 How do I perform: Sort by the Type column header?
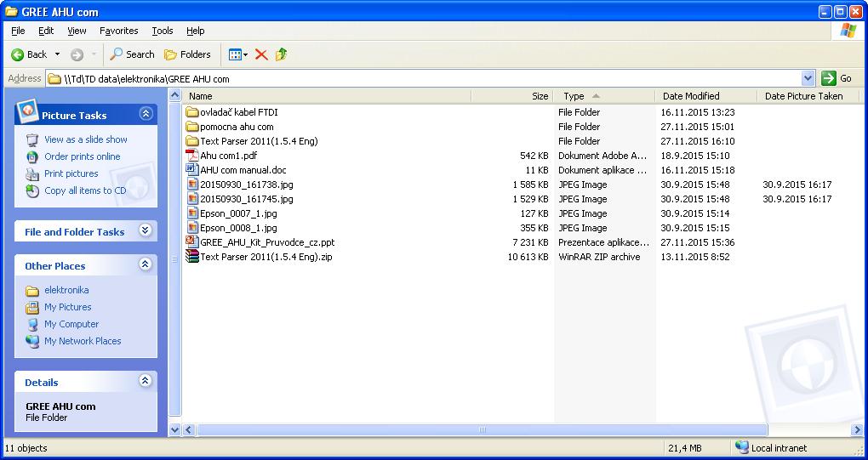tap(604, 95)
